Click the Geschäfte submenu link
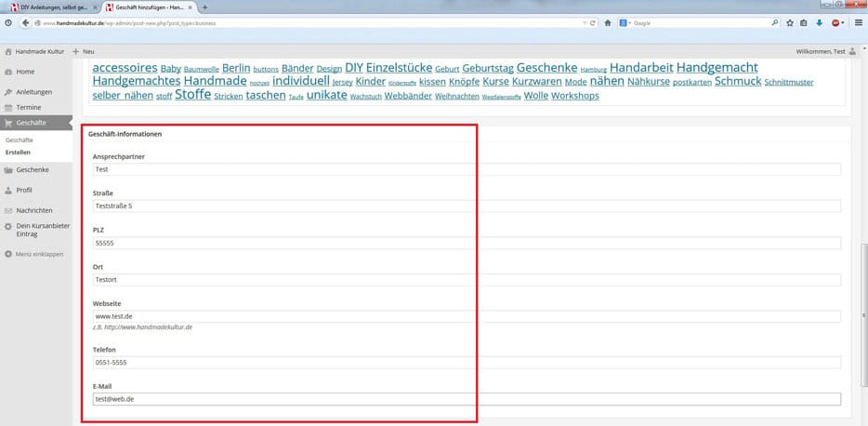 coord(20,140)
